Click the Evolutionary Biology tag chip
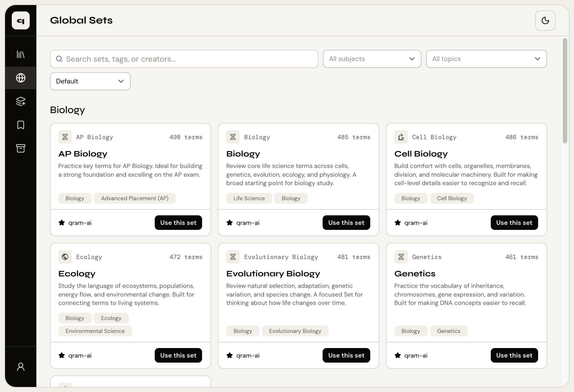The height and width of the screenshot is (392, 574). [295, 331]
